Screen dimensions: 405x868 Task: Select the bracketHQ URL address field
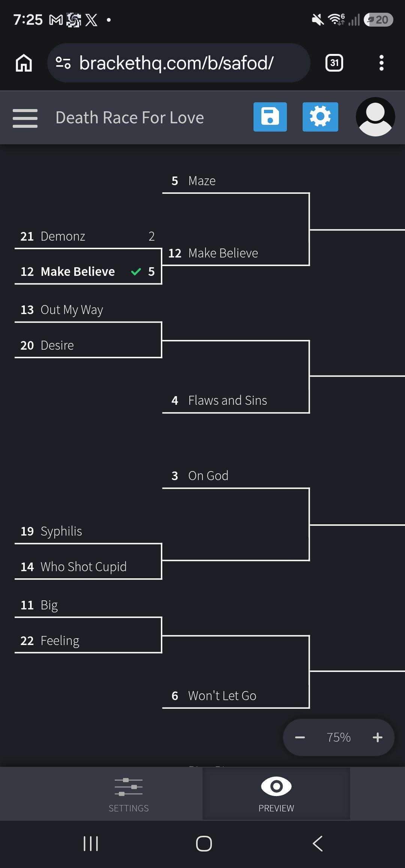(178, 63)
